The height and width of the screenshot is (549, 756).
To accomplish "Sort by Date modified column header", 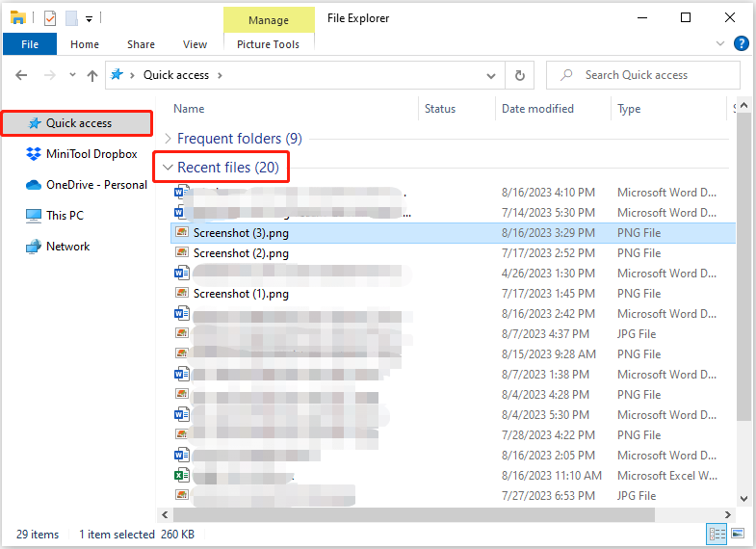I will point(537,109).
